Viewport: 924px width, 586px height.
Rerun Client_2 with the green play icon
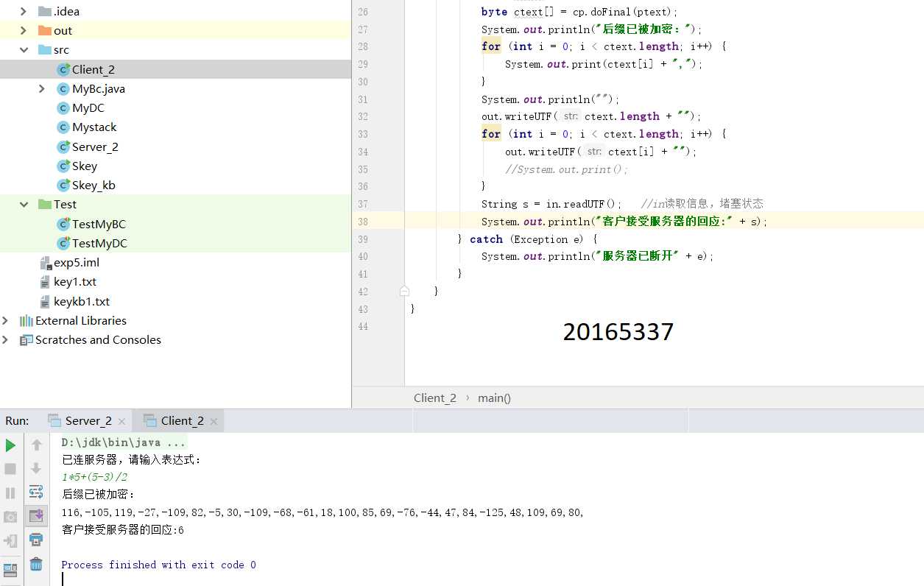(10, 445)
